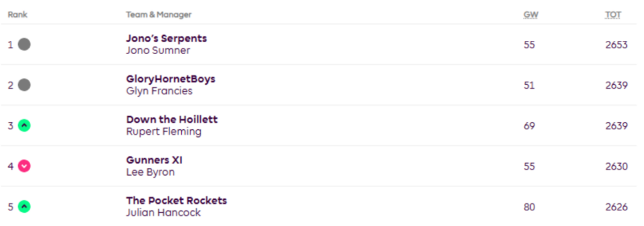Click green up-arrow icon beside rank 3
This screenshot has width=644, height=226.
(25, 126)
